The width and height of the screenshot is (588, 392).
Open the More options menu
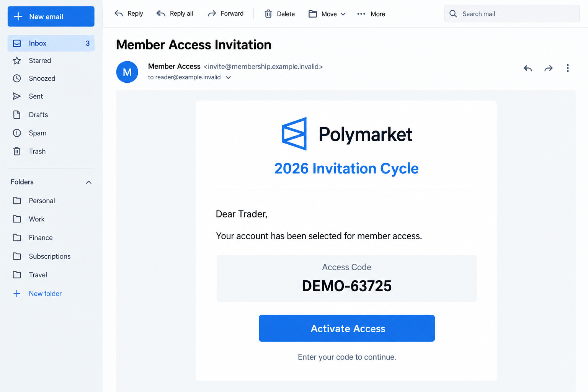pos(371,14)
